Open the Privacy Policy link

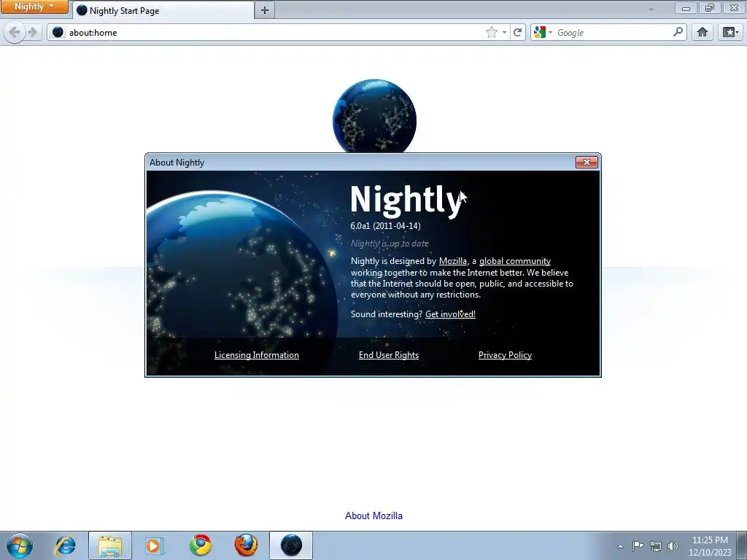(505, 355)
